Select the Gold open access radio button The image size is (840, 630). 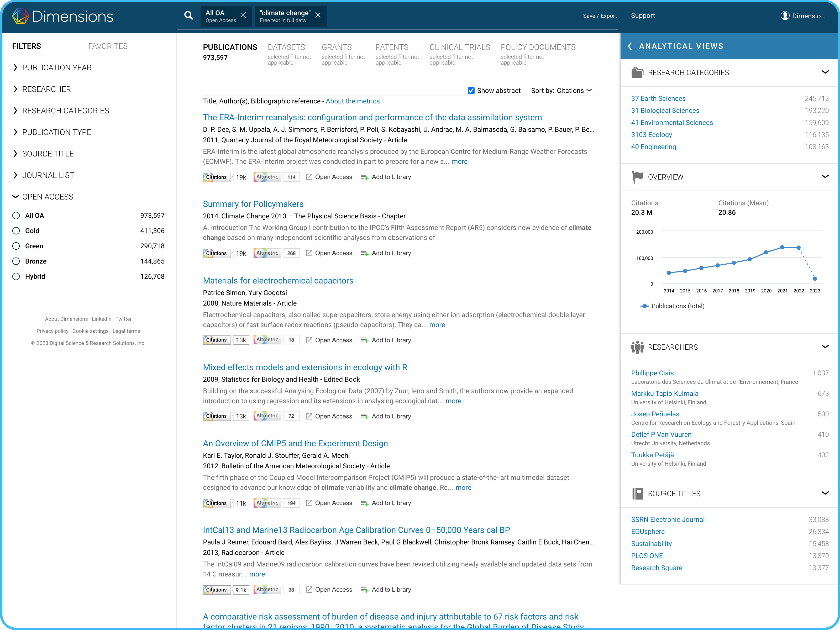coord(16,231)
